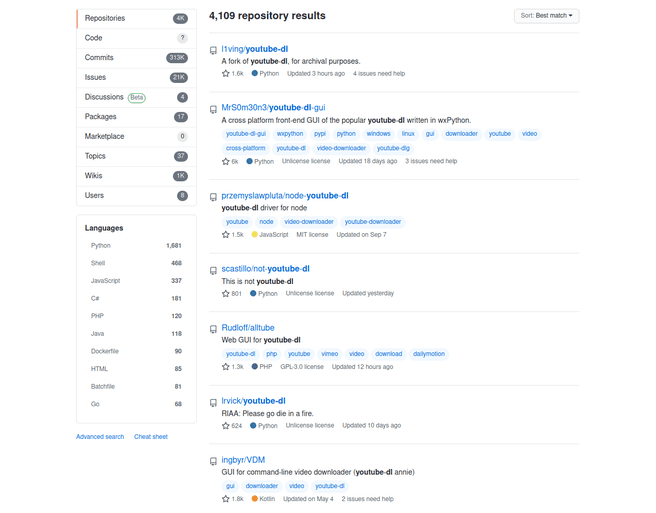Click the repo icon beside l1ving/youtube-dl
The width and height of the screenshot is (656, 513).
[x=213, y=50]
